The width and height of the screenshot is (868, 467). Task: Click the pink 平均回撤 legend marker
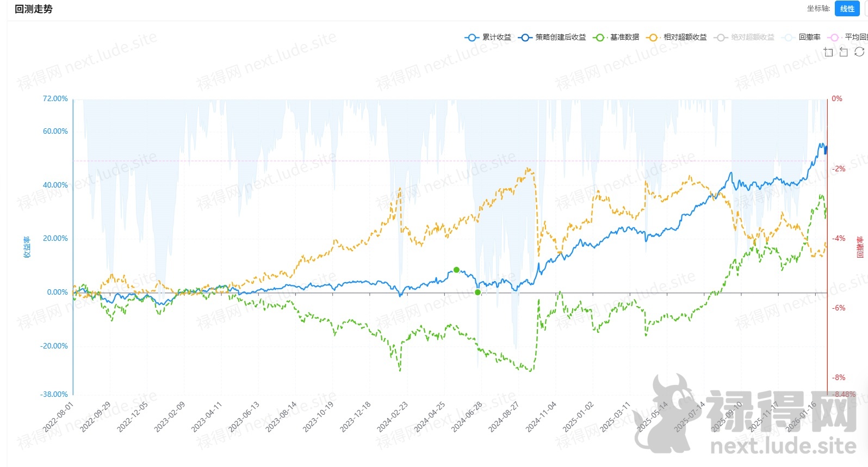coord(834,38)
